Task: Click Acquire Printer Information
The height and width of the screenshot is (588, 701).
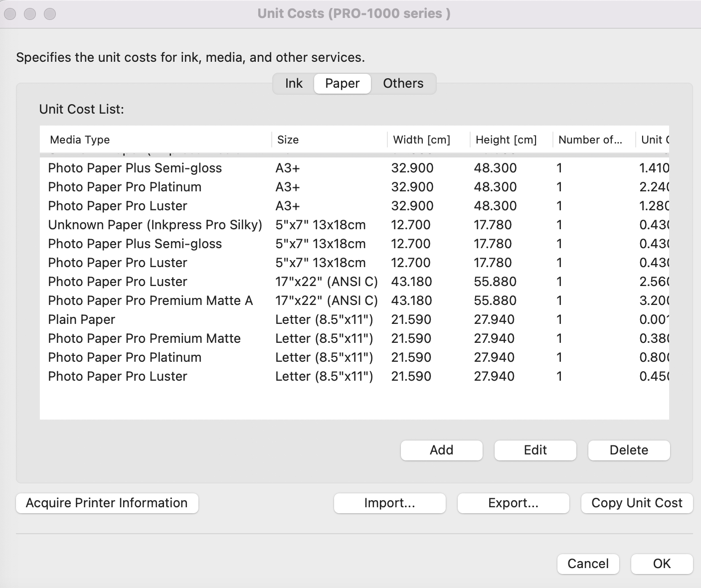Action: click(x=107, y=503)
